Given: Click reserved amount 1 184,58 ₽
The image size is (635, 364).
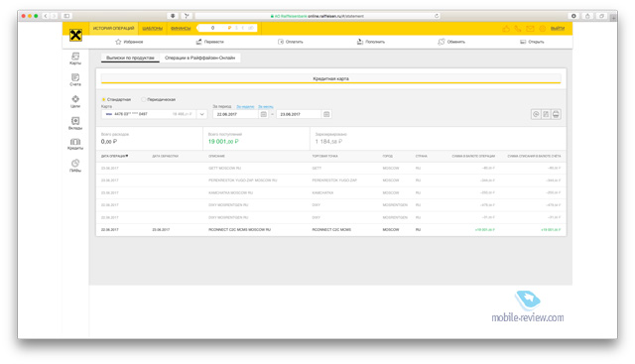Looking at the screenshot, I should pos(328,141).
